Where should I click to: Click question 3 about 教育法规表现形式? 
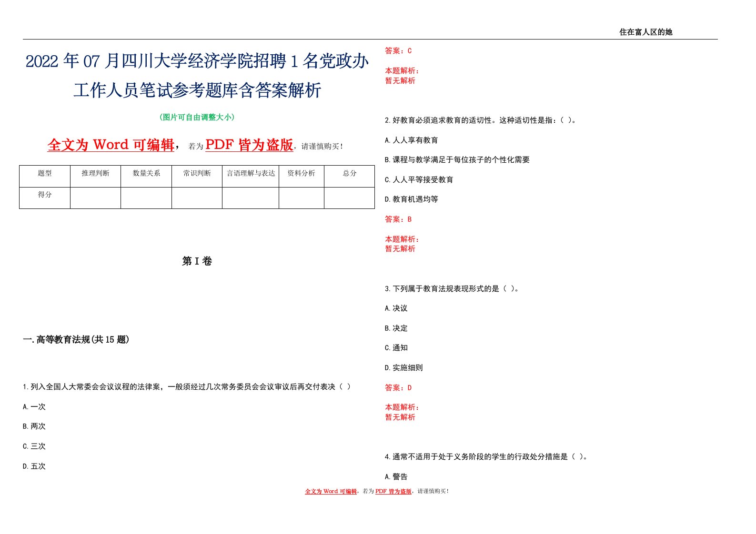click(x=452, y=289)
